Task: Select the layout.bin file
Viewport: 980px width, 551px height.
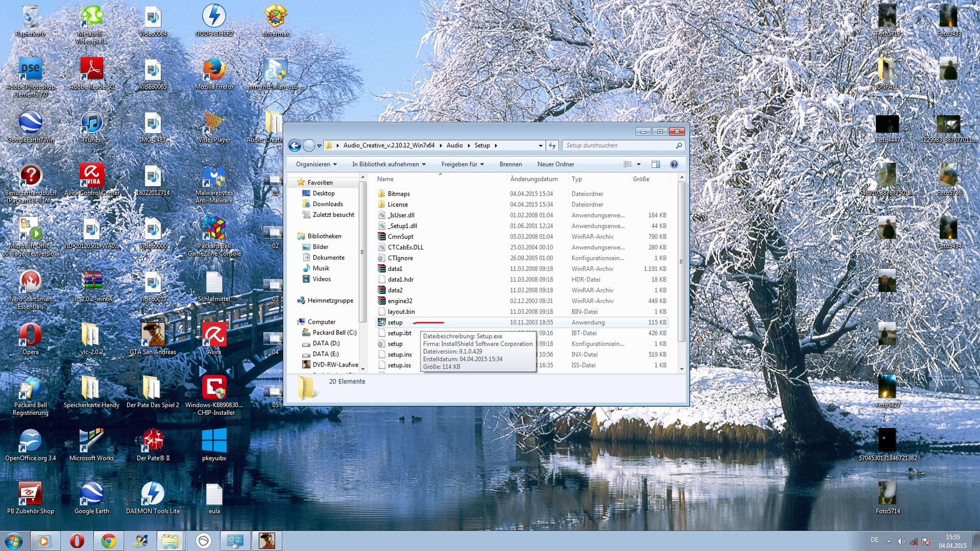Action: coord(523,312)
